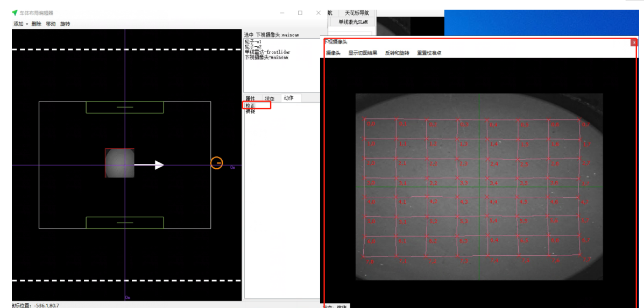Click 重置校准点 to reset calibration points
This screenshot has height=308, width=644.
pos(429,53)
